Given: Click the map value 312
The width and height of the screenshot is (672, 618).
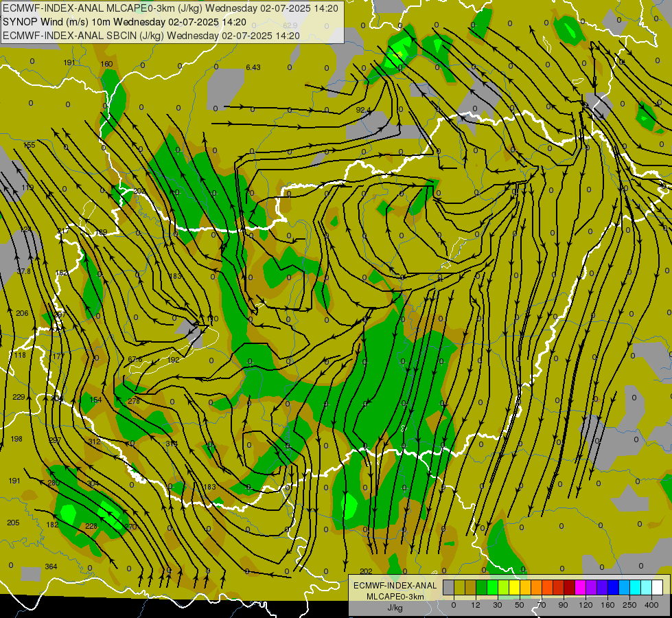Looking at the screenshot, I should tap(94, 442).
